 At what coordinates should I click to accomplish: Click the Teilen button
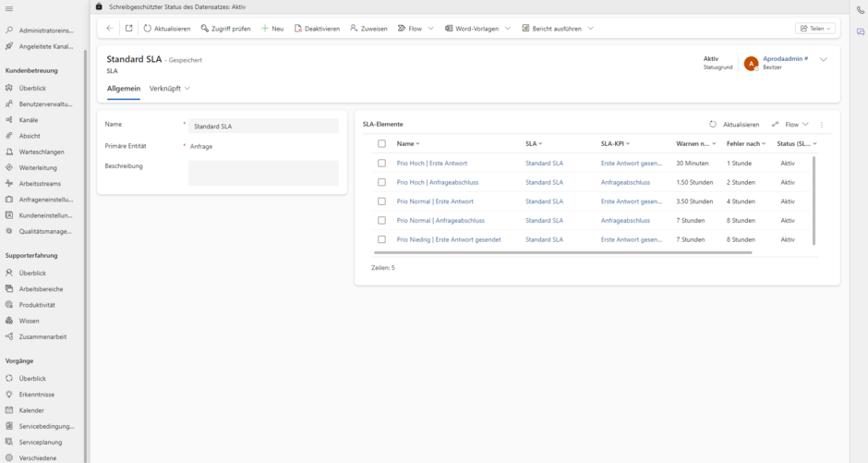pyautogui.click(x=815, y=29)
